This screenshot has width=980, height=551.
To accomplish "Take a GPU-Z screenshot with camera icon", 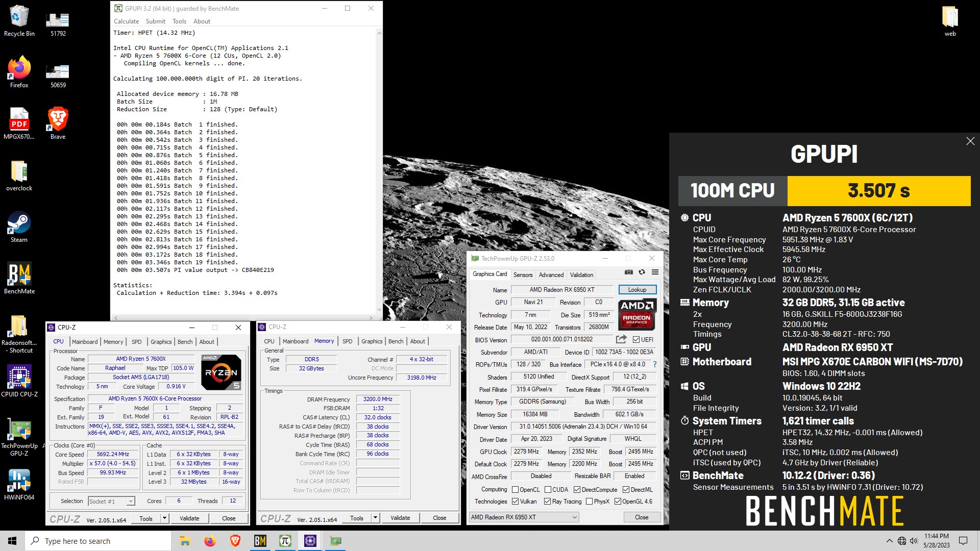I will tap(629, 272).
